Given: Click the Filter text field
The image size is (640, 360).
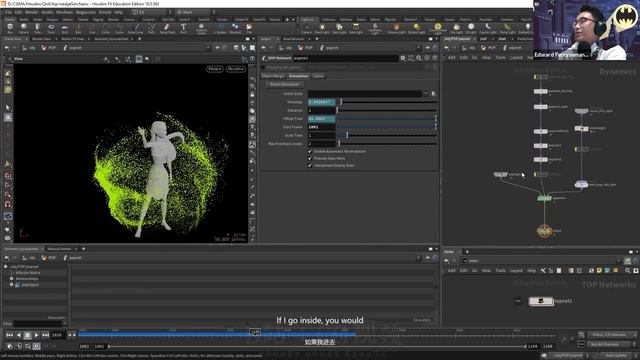Looking at the screenshot, I should point(37,324).
